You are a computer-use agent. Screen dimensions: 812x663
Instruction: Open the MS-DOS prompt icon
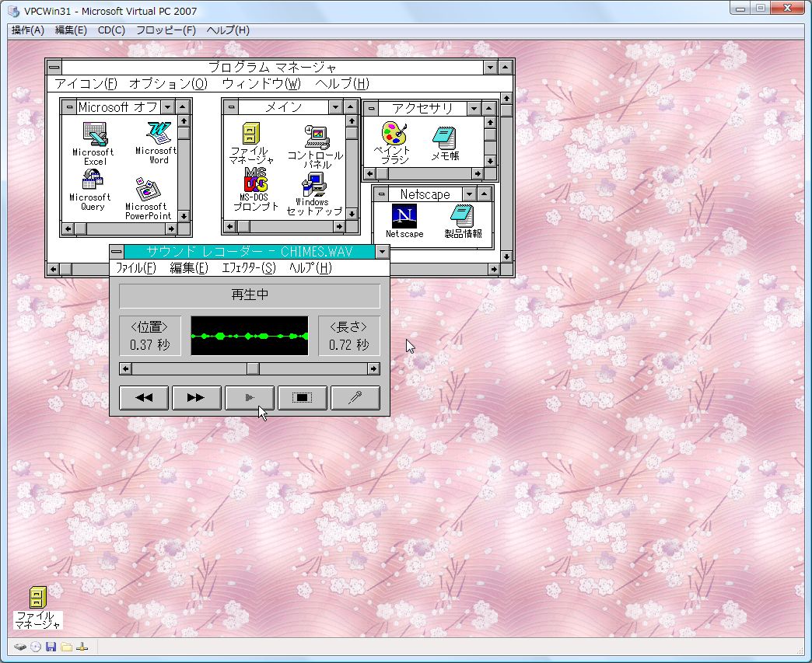point(255,180)
